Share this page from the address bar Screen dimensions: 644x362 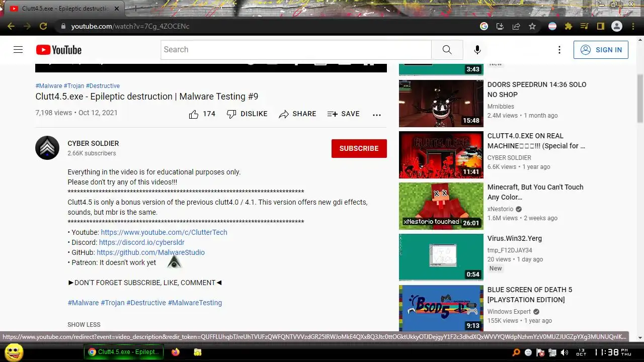pyautogui.click(x=516, y=26)
